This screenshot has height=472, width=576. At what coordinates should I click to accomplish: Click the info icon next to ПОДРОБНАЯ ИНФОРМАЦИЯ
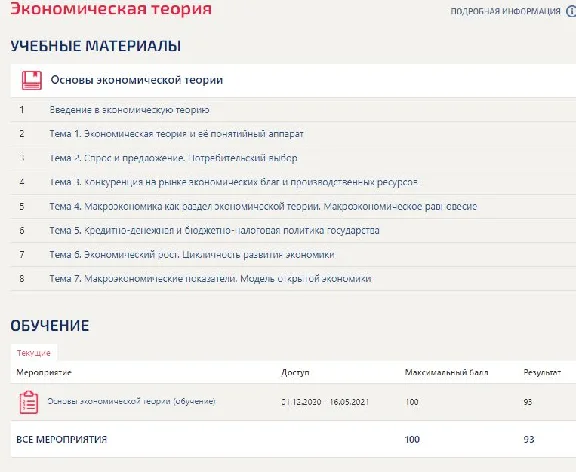(571, 11)
